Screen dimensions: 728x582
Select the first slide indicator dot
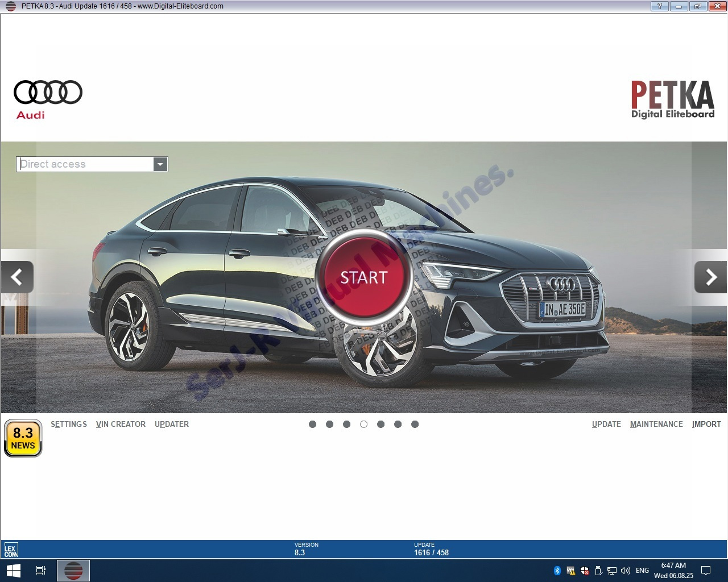pyautogui.click(x=312, y=425)
